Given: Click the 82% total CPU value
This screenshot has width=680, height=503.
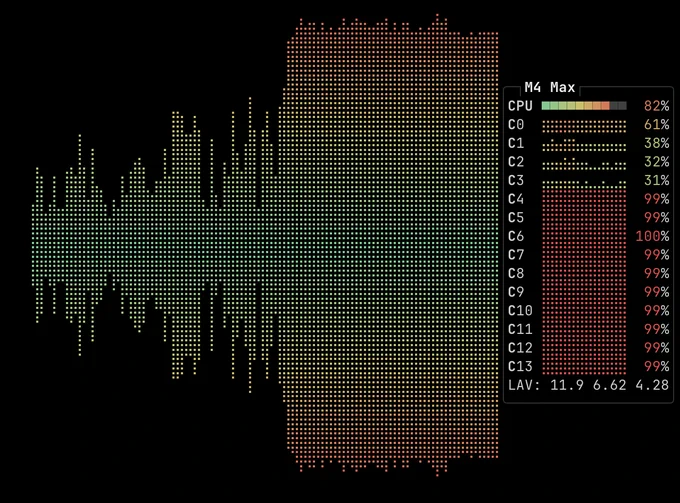Looking at the screenshot, I should click(x=657, y=106).
